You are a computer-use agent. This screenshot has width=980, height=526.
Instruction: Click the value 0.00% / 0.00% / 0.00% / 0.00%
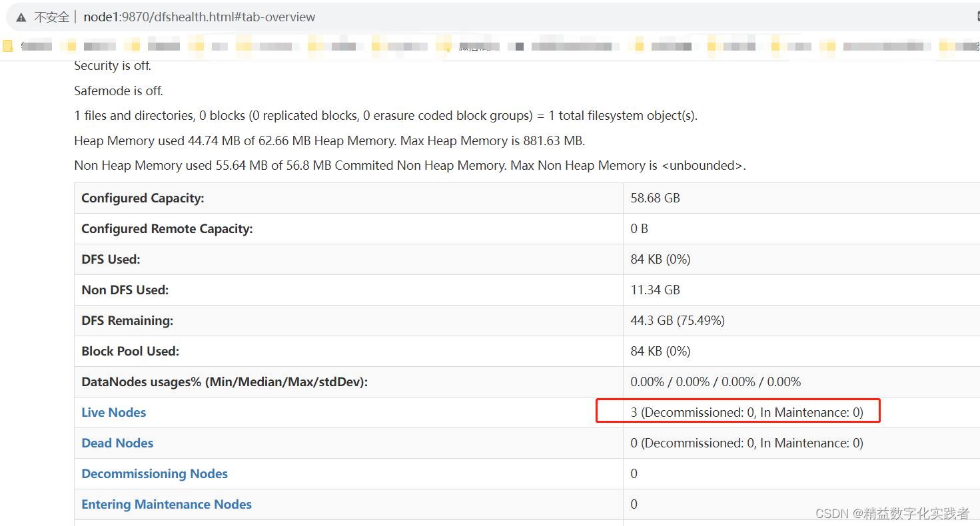pyautogui.click(x=716, y=382)
